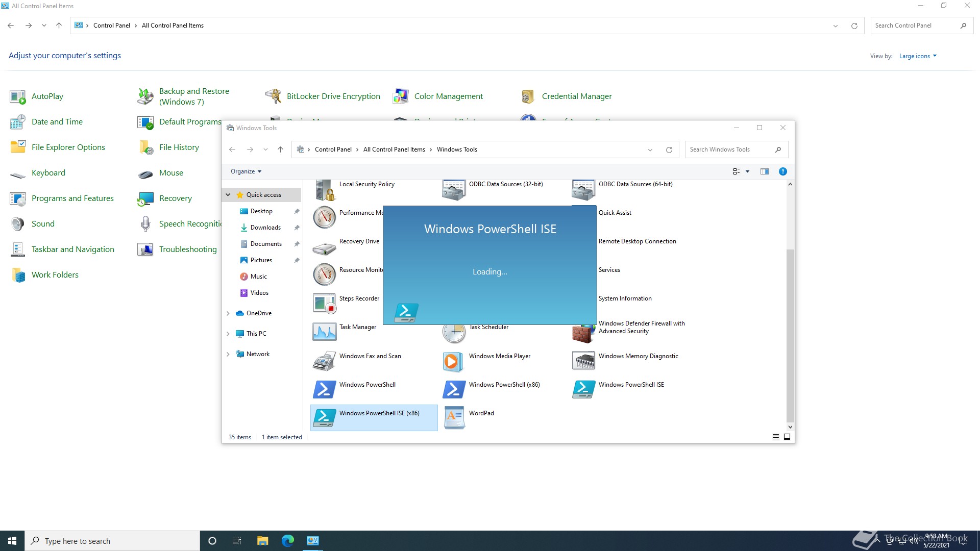Open Local Security Policy icon
980x551 pixels.
click(325, 190)
